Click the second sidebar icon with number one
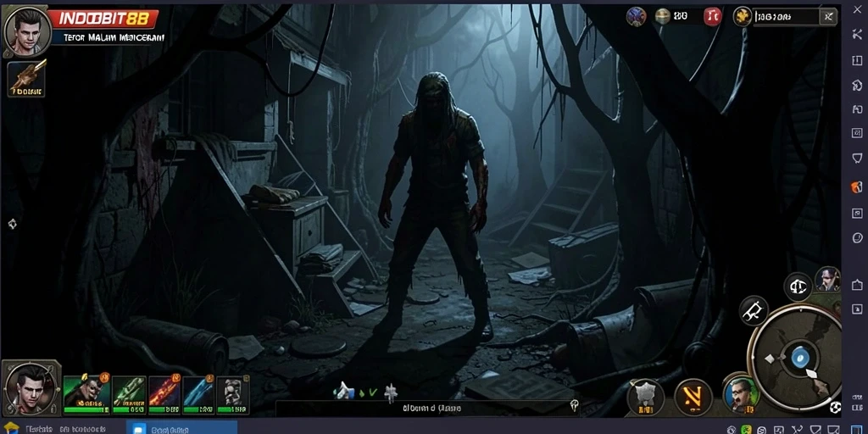This screenshot has height=434, width=868. tap(856, 60)
